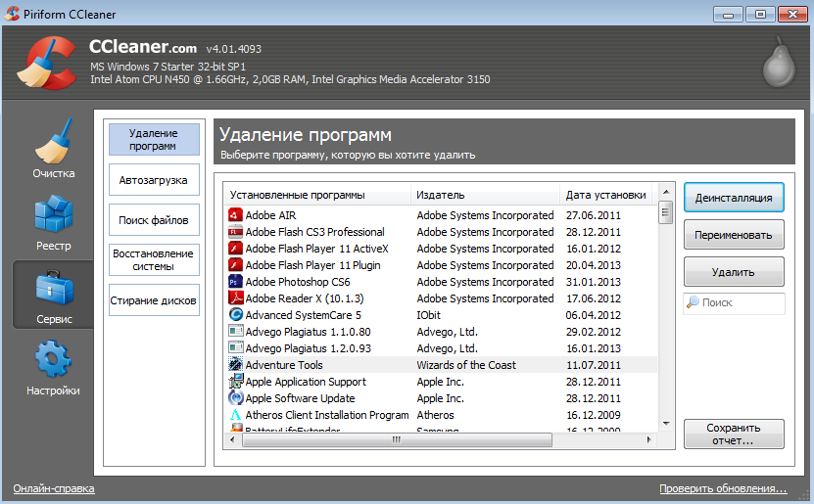Click the Adobe AIR program icon
Screen dimensions: 814x504
[236, 215]
